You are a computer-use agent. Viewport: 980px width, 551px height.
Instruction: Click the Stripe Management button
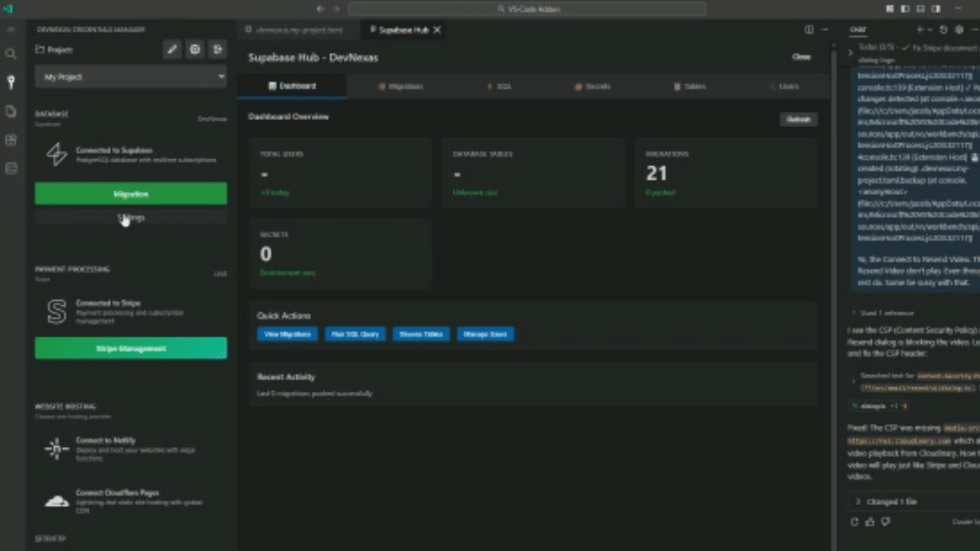point(131,348)
